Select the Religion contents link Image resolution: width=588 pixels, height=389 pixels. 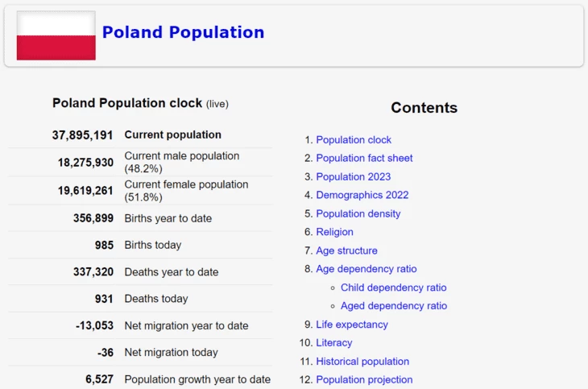(x=334, y=232)
